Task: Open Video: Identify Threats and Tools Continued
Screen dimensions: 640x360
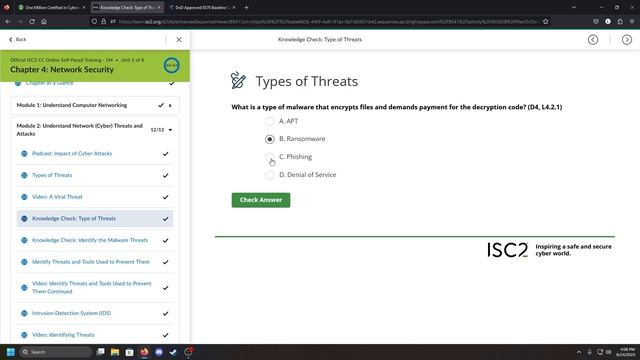Action: [92, 287]
